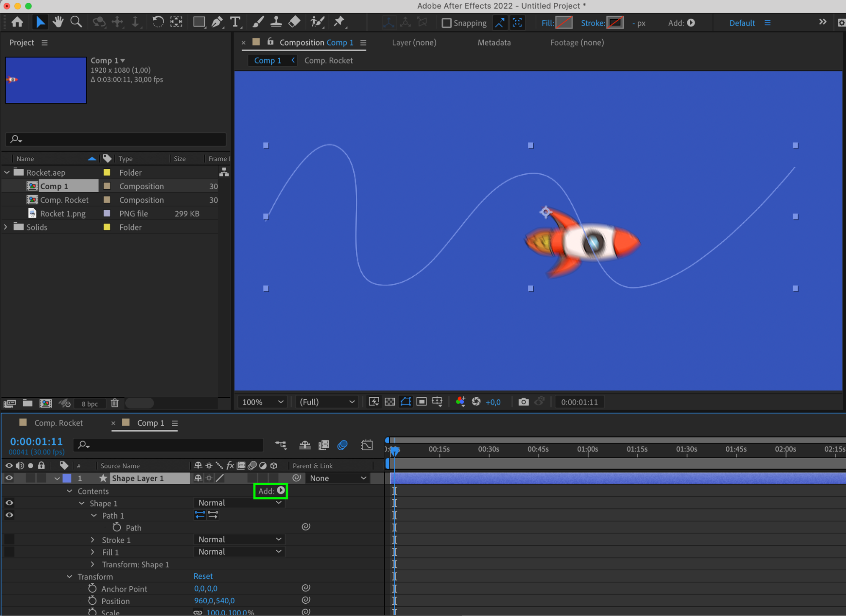
Task: Select the Pen tool in toolbar
Action: [217, 22]
